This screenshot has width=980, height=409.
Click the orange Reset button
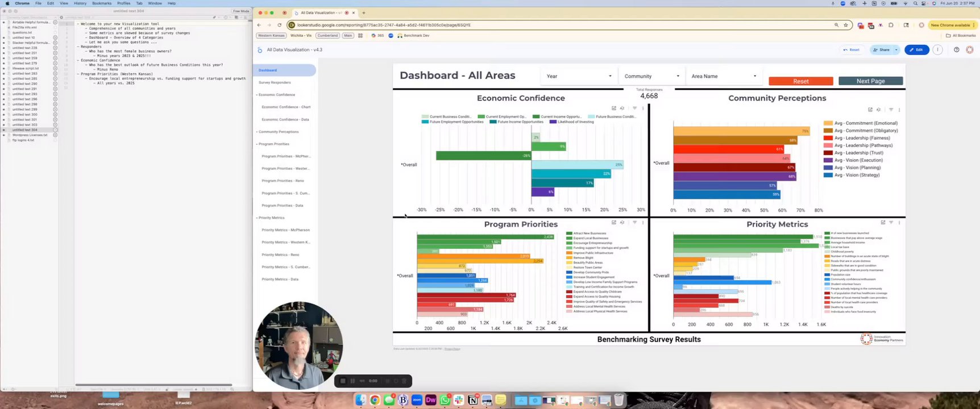(x=800, y=81)
